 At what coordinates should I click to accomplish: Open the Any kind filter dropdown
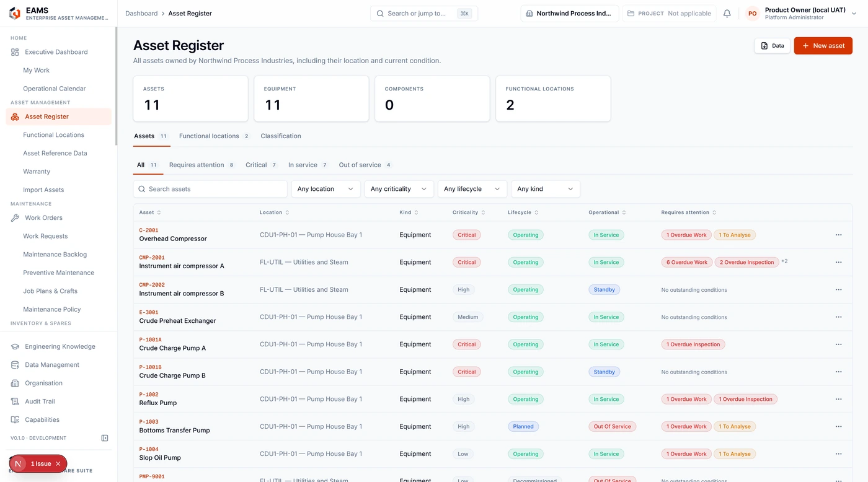click(546, 189)
